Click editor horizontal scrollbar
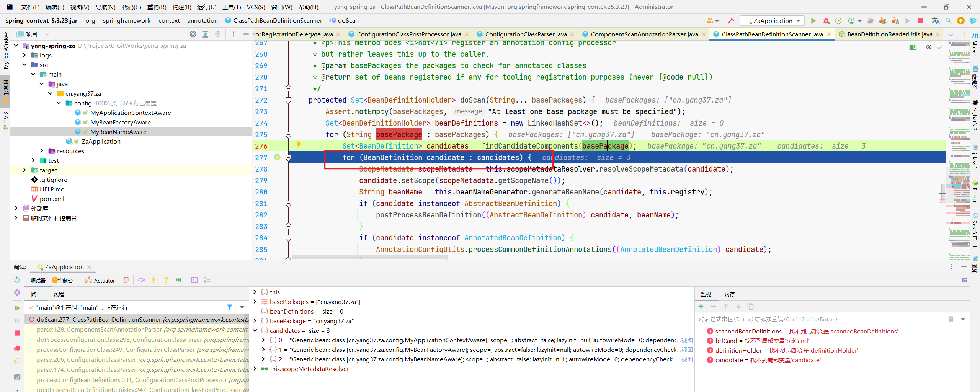980x392 pixels. (x=369, y=257)
